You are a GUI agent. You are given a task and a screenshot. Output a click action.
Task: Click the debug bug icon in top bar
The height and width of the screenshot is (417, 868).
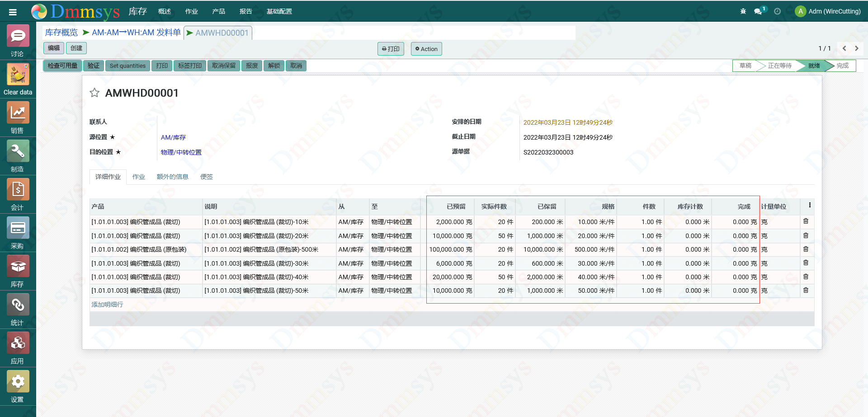[743, 11]
